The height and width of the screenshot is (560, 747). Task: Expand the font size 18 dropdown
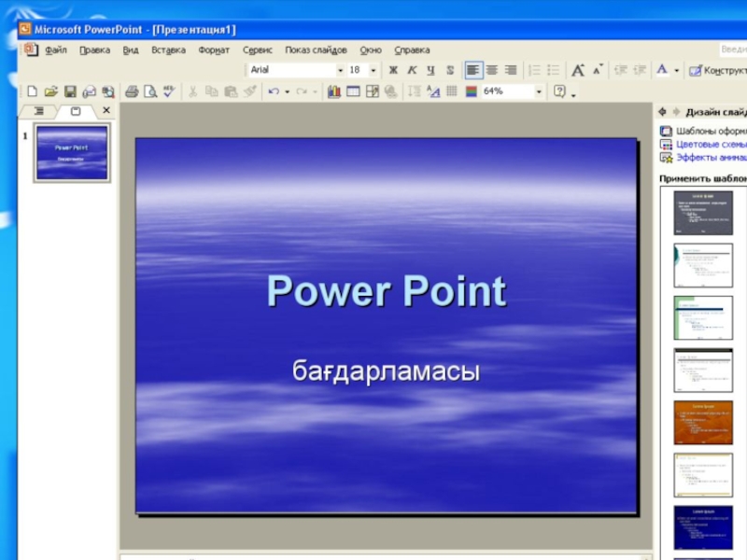(373, 71)
